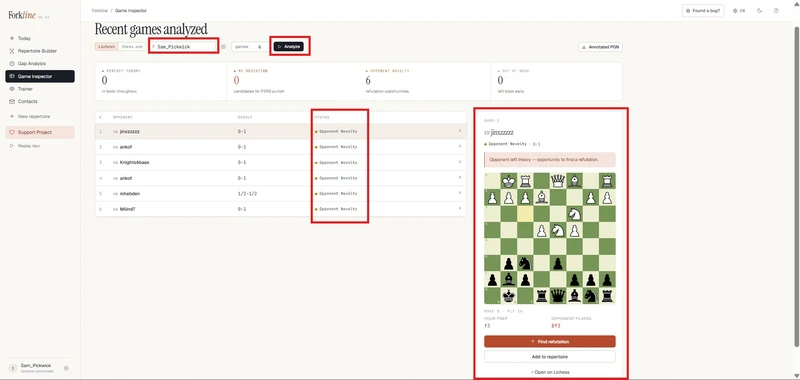Click the Find refutation button
The width and height of the screenshot is (800, 380).
[x=549, y=341]
